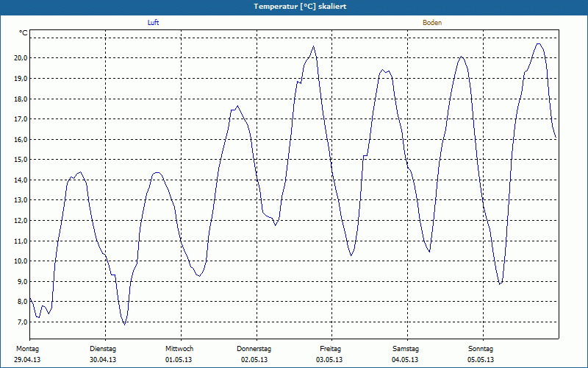Click the date '29.04.13'

tap(27, 360)
